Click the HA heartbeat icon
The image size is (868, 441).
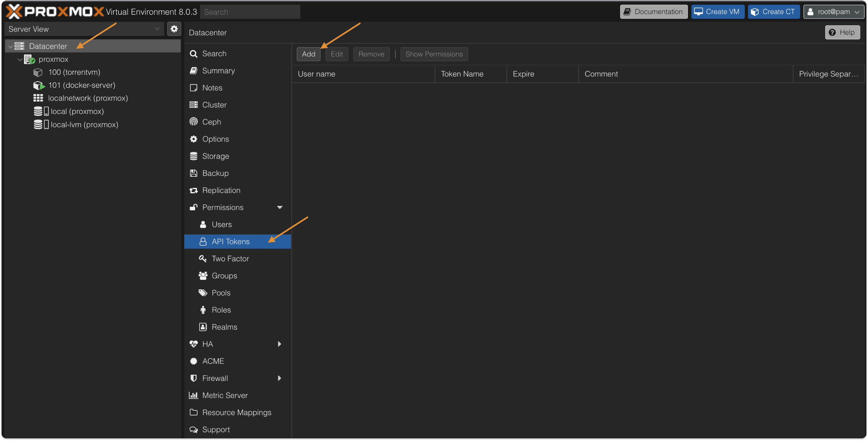point(194,344)
